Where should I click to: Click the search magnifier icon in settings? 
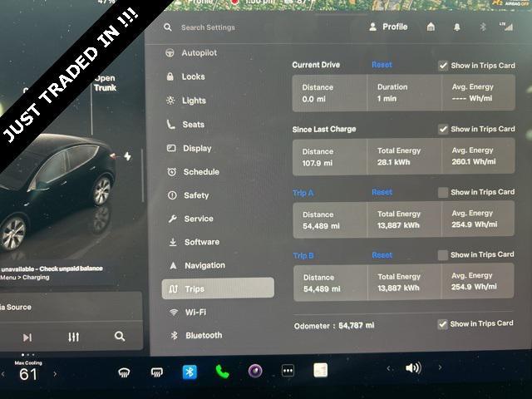pyautogui.click(x=168, y=27)
